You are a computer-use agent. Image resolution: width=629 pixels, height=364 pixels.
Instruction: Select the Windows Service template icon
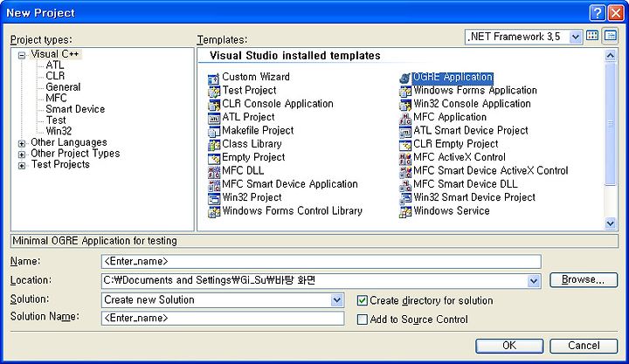click(x=405, y=211)
